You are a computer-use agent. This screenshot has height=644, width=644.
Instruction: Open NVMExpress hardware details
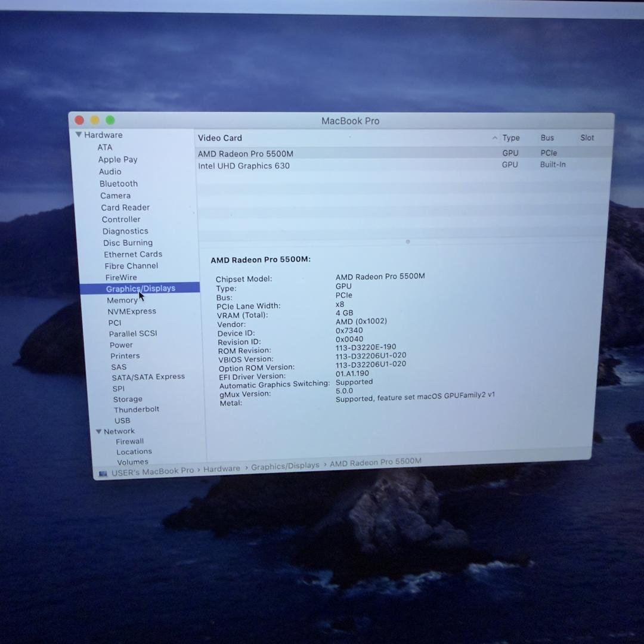132,311
